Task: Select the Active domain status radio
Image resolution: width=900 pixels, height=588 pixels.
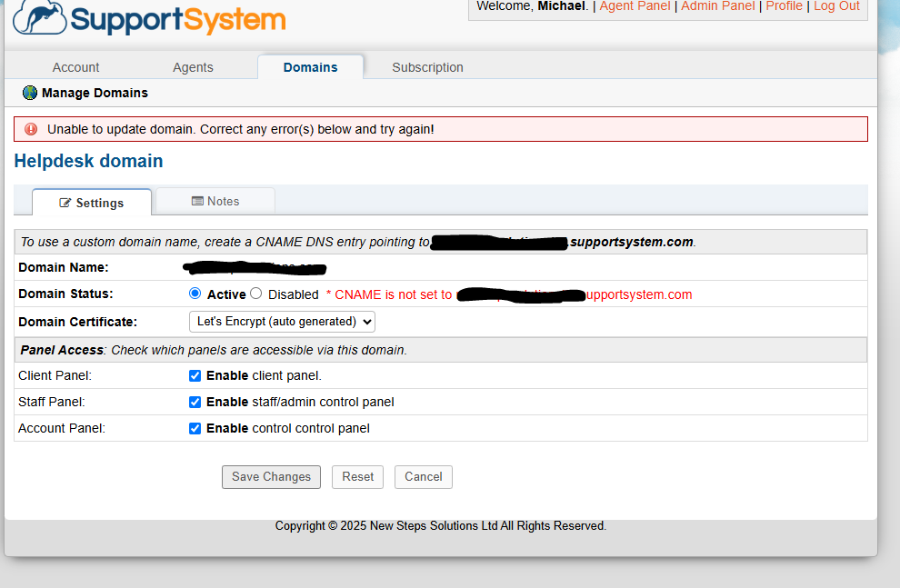Action: (195, 294)
